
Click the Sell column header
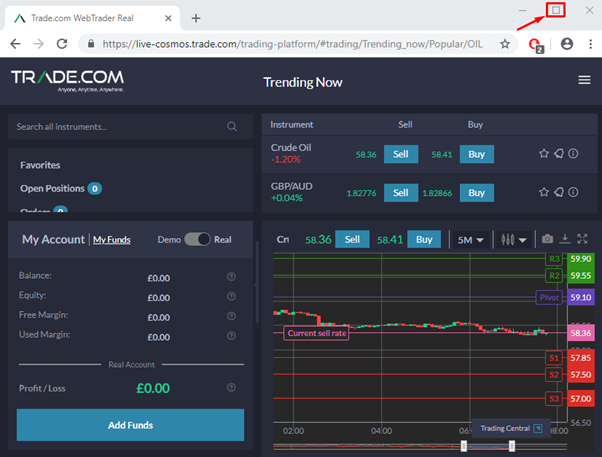(x=405, y=124)
